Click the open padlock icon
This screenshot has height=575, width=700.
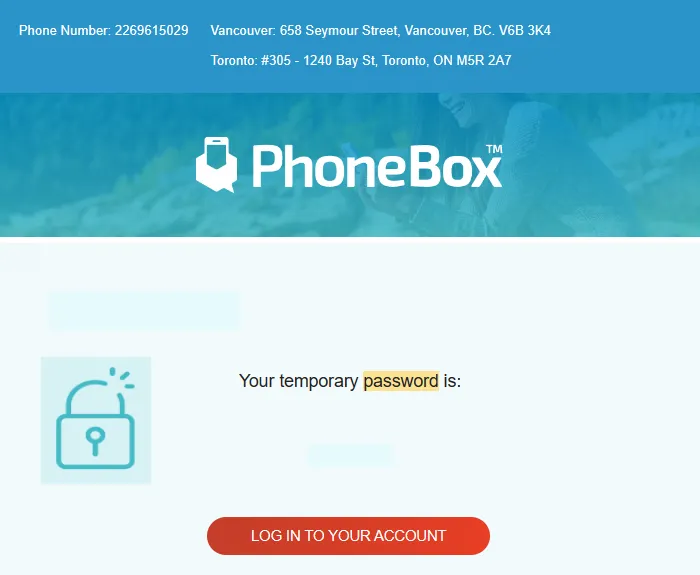click(96, 420)
